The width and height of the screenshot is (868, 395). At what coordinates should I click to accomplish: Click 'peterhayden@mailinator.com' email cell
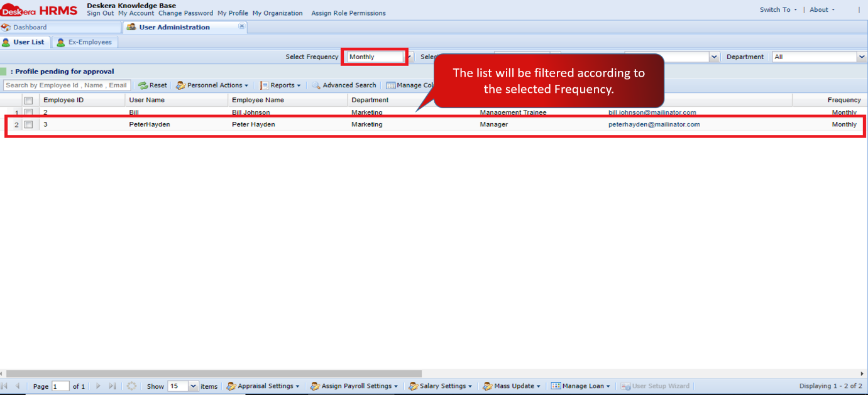(654, 124)
